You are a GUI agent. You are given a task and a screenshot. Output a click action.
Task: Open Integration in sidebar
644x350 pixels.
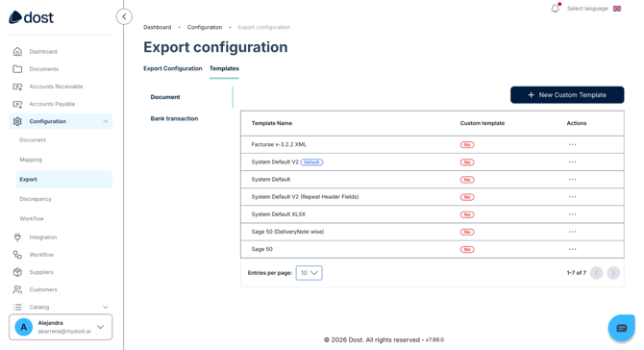tap(43, 237)
